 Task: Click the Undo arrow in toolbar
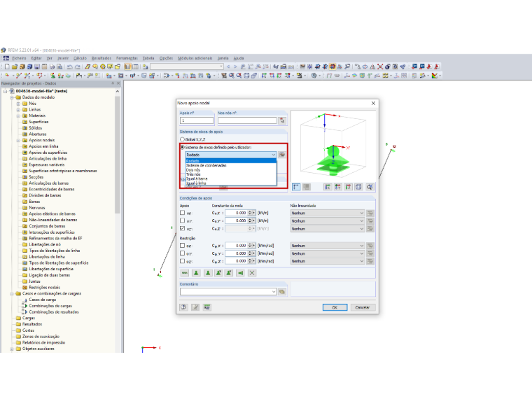click(x=69, y=66)
